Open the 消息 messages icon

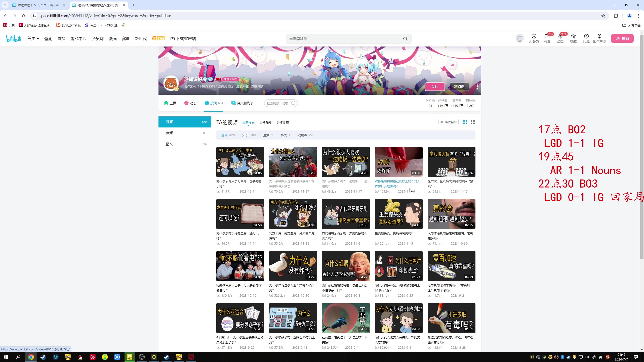click(547, 36)
